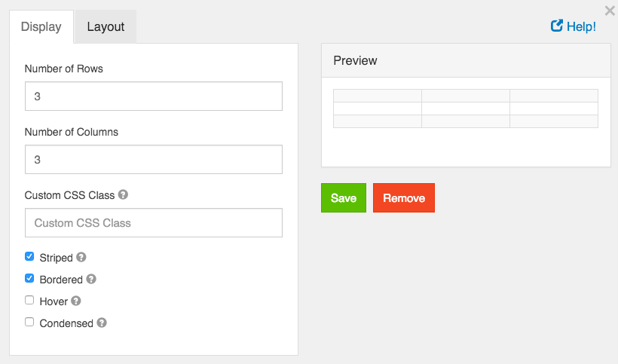Focus the Number of Rows field
Image resolution: width=618 pixels, height=364 pixels.
pos(154,96)
